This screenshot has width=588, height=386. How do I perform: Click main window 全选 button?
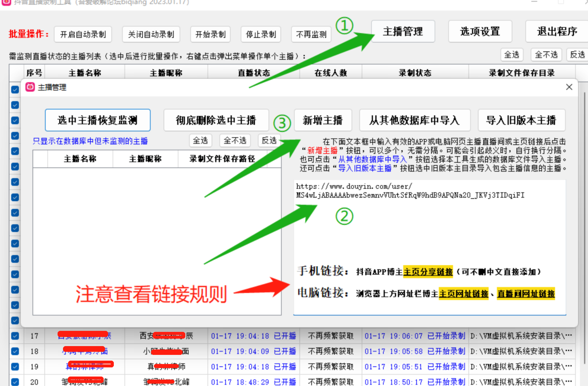[512, 54]
